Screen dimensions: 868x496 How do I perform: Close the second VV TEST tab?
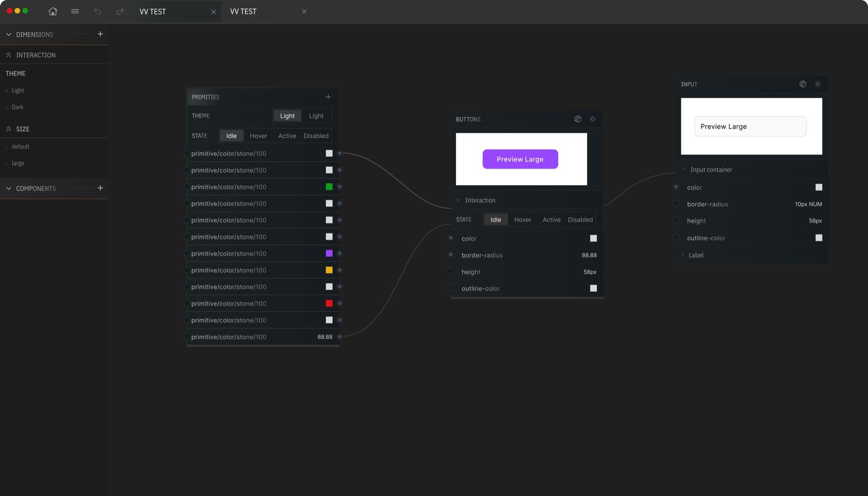304,12
